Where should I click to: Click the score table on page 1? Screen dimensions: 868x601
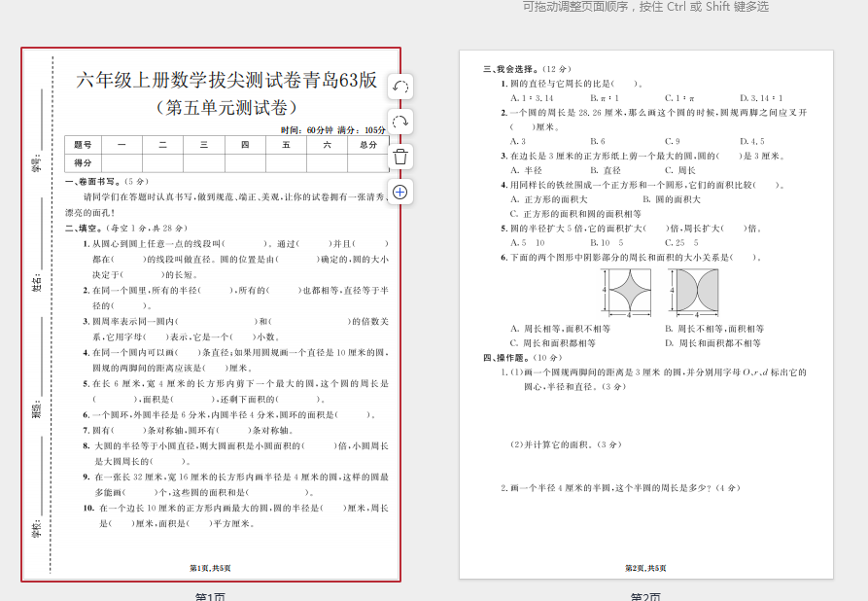click(x=226, y=154)
